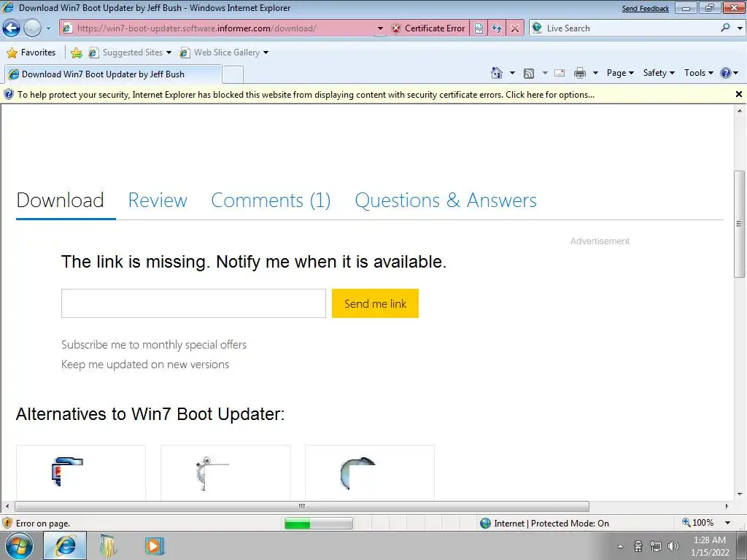Image resolution: width=747 pixels, height=560 pixels.
Task: Open Windows Explorer from the taskbar
Action: pos(109,546)
